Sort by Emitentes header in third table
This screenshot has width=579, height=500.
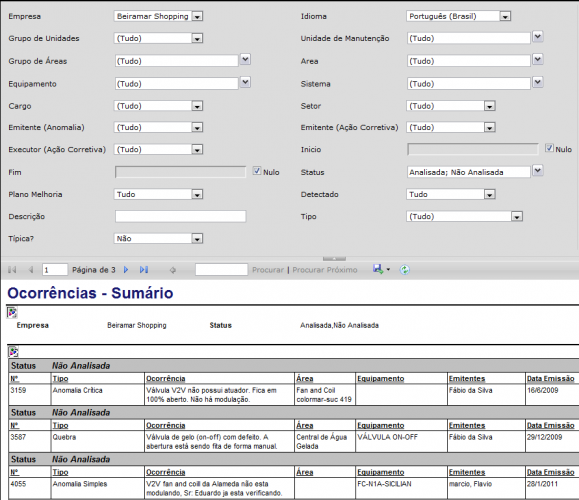[x=467, y=472]
